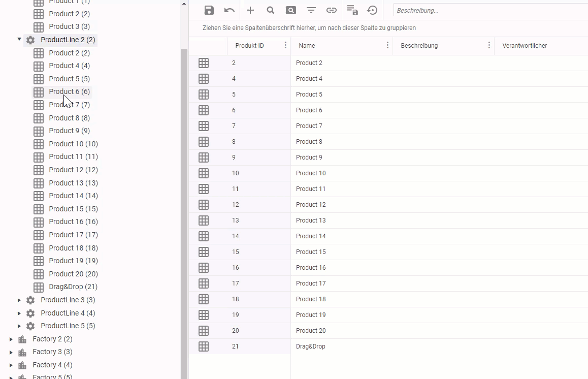Expand the ProductLine 5 node
The height and width of the screenshot is (379, 588).
[19, 326]
